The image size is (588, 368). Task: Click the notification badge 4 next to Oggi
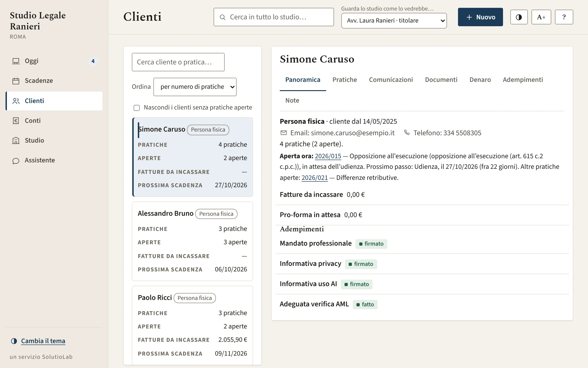pos(93,61)
